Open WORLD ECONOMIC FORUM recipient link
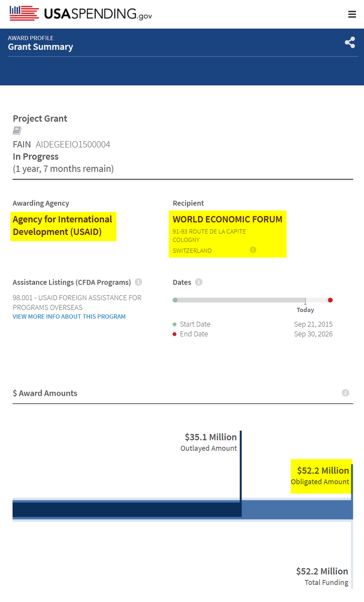 [x=227, y=219]
